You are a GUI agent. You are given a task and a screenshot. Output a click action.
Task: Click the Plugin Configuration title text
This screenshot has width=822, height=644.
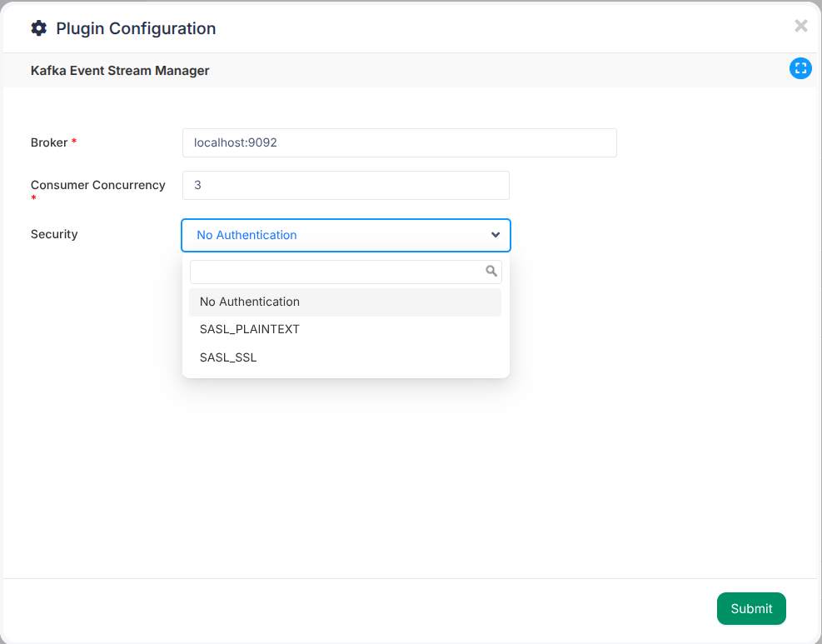[136, 28]
